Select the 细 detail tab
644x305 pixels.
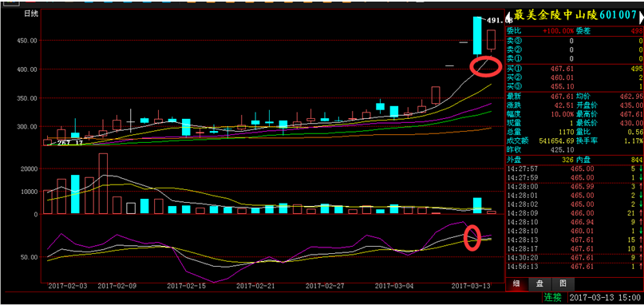point(516,283)
